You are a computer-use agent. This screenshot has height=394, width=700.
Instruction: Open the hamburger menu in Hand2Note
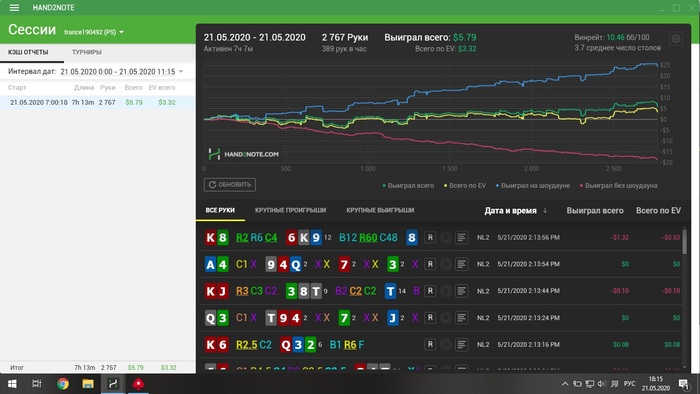pyautogui.click(x=14, y=8)
